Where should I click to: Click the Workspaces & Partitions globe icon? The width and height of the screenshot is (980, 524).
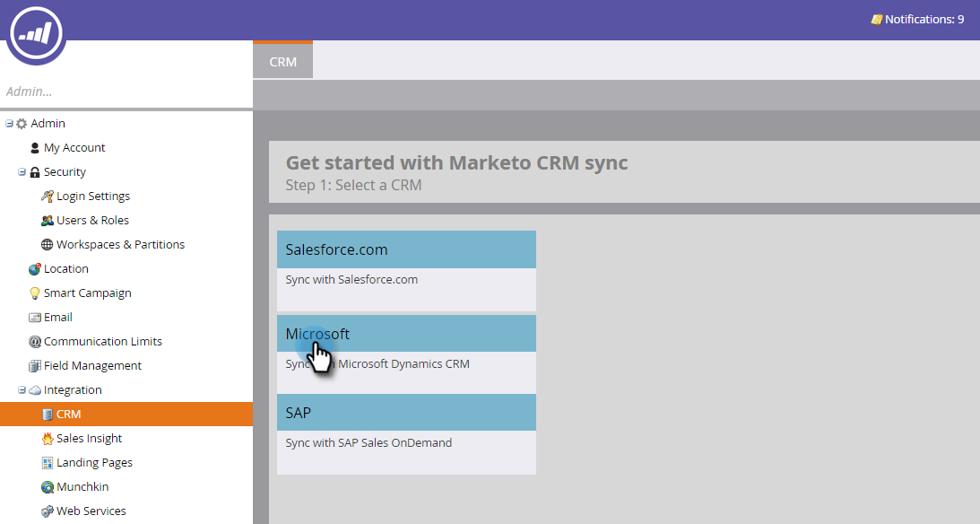click(x=48, y=245)
